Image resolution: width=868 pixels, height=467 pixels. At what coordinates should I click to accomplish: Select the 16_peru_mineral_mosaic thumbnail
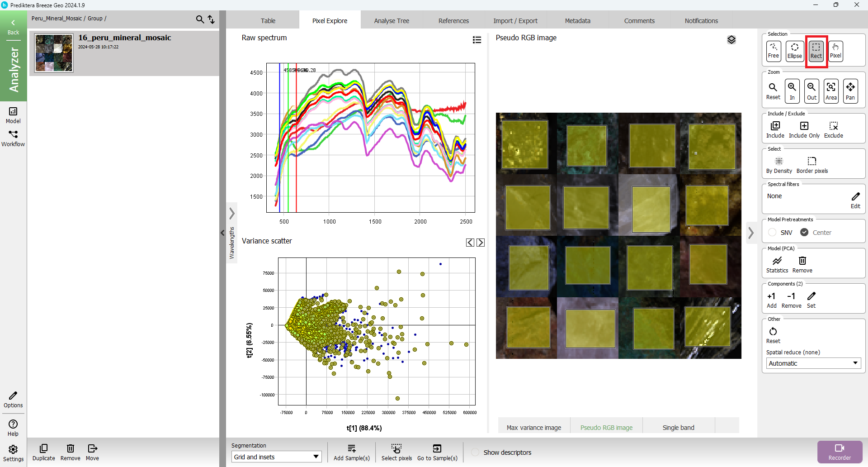54,53
